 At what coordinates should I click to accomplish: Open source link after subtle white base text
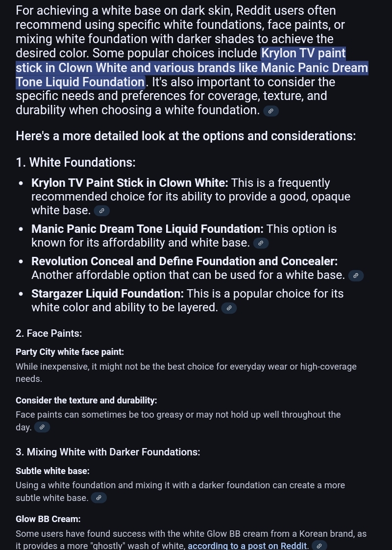click(x=99, y=498)
